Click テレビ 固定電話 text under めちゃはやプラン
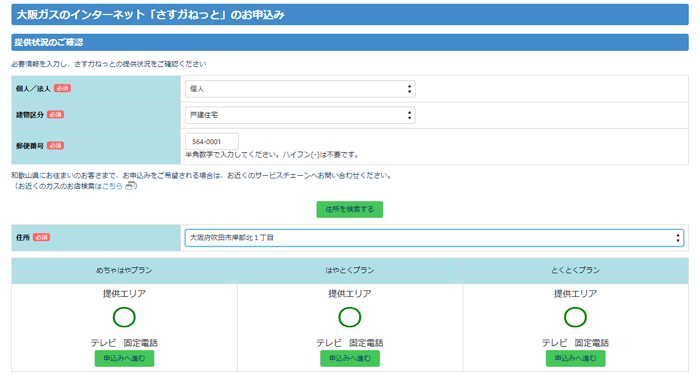The image size is (700, 375). coord(124,343)
